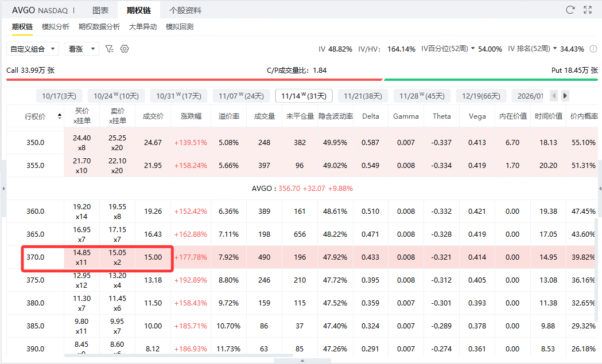Refresh the option chain data
602x364 pixels.
[570, 10]
